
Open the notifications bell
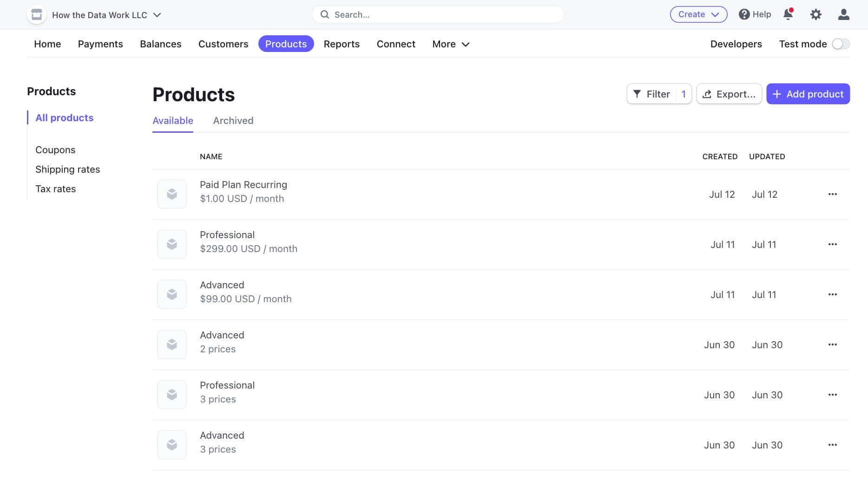click(788, 14)
